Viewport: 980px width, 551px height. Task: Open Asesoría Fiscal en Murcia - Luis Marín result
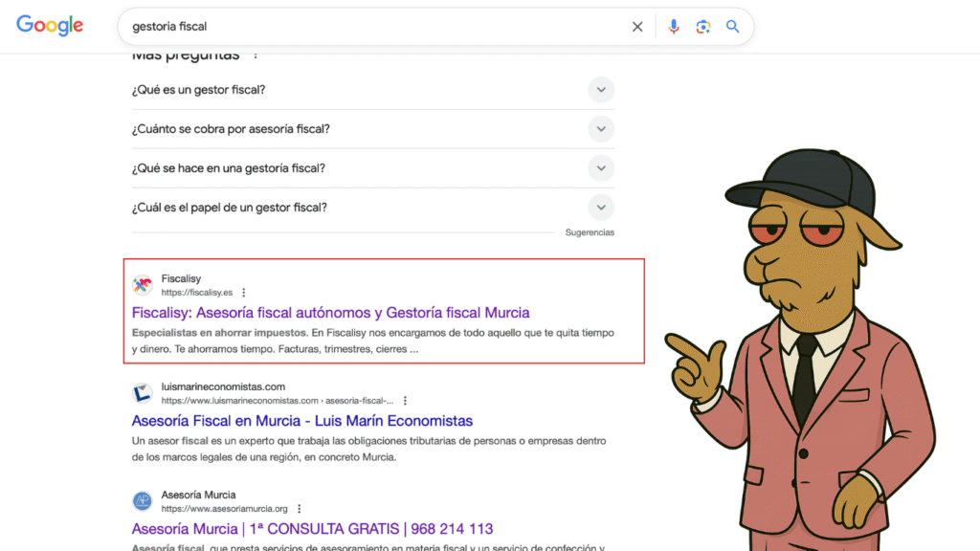point(301,421)
